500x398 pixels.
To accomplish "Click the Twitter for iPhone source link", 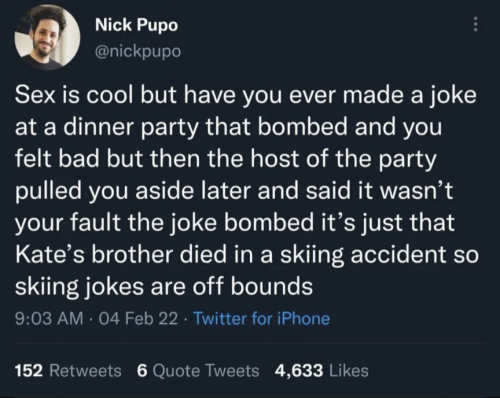I will pos(262,318).
